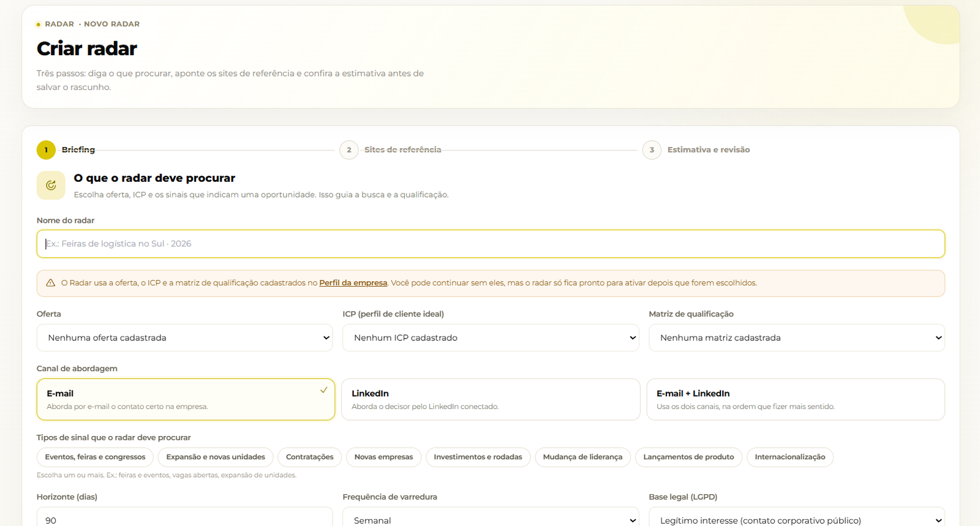Click the Canal de abordagem label
980x526 pixels.
pos(77,369)
